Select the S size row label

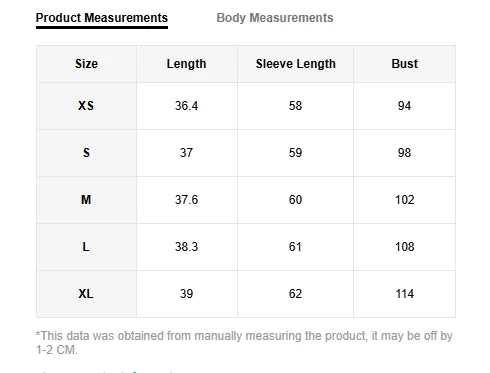(x=86, y=153)
